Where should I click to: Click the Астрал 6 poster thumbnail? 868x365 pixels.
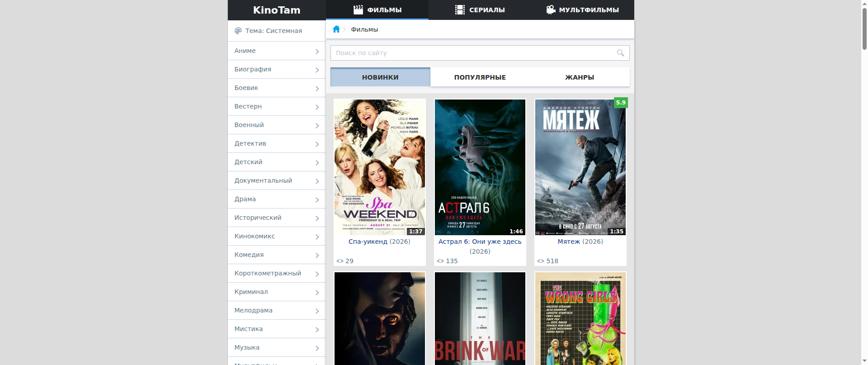[480, 167]
